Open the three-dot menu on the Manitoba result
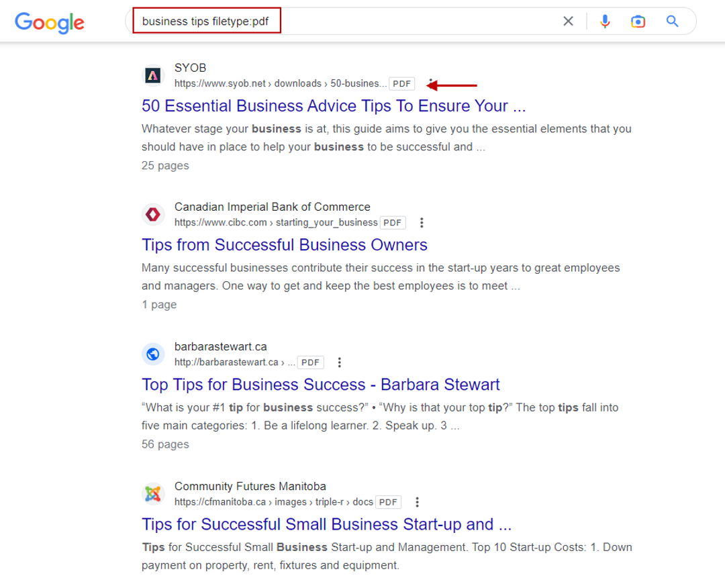 417,501
